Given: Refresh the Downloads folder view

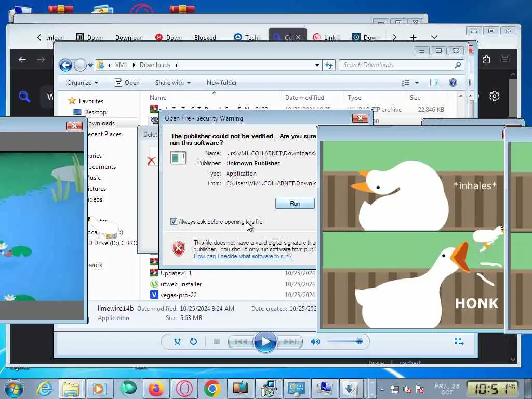Looking at the screenshot, I should coord(329,65).
